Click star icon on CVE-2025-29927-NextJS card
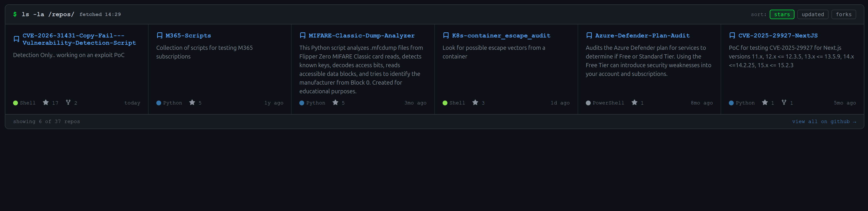 pos(765,102)
